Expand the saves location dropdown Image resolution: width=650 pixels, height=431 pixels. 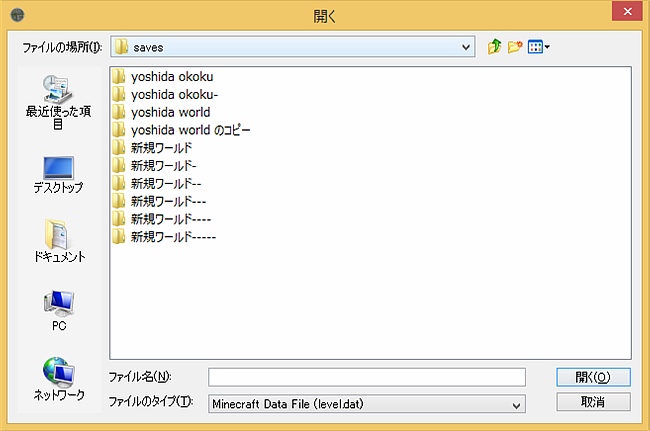pyautogui.click(x=466, y=47)
